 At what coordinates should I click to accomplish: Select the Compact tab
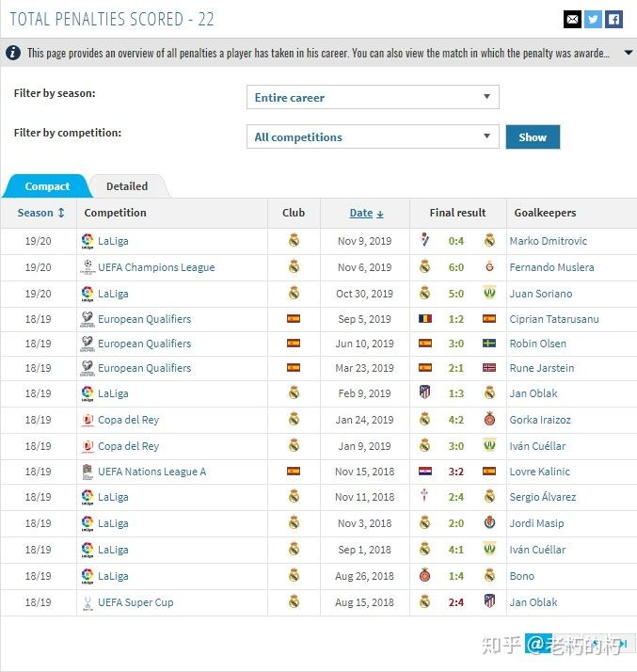point(47,186)
